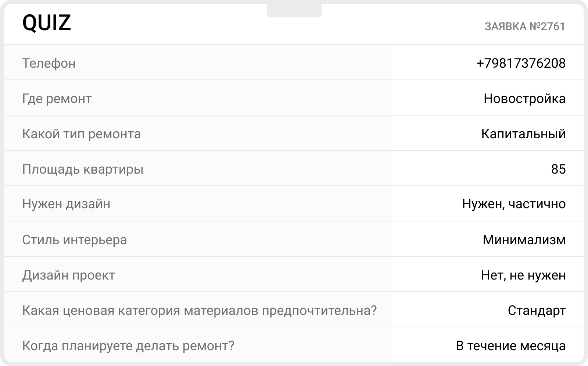Click the QUIZ heading
This screenshot has height=366, width=588.
click(x=47, y=23)
